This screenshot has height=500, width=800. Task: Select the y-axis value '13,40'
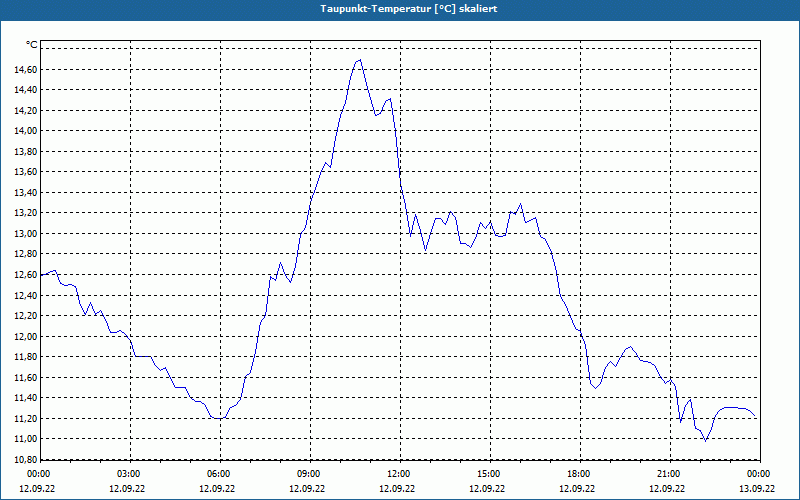point(26,193)
